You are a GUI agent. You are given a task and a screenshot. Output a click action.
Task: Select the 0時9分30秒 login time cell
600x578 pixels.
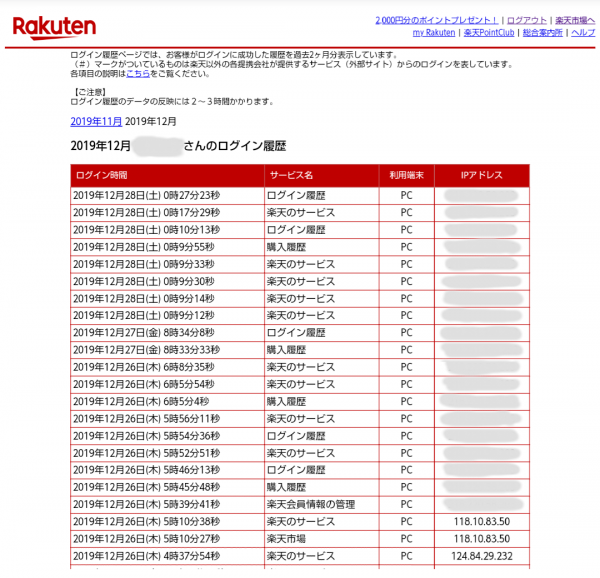coord(167,282)
